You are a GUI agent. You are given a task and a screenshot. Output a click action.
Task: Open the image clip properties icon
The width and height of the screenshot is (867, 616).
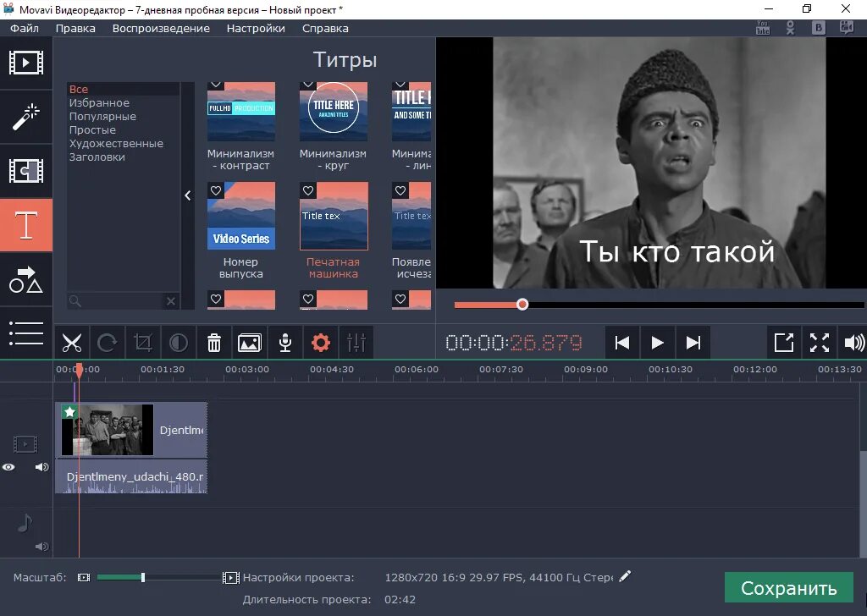click(x=250, y=343)
